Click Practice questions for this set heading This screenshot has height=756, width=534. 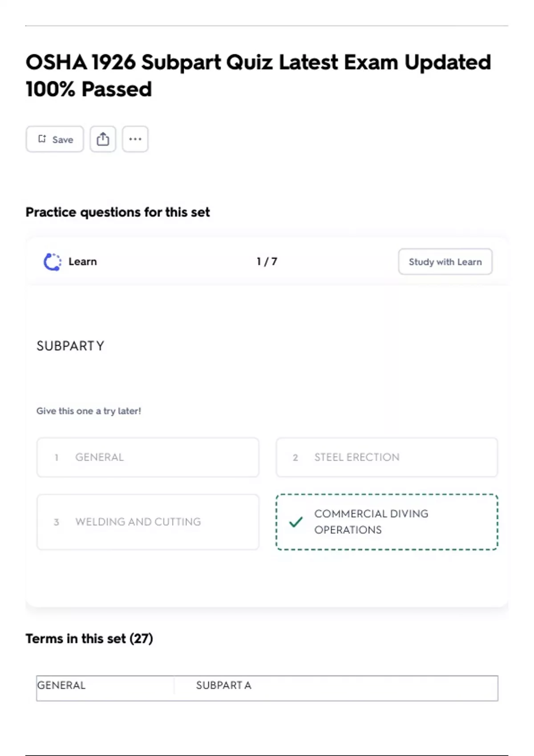pyautogui.click(x=117, y=212)
